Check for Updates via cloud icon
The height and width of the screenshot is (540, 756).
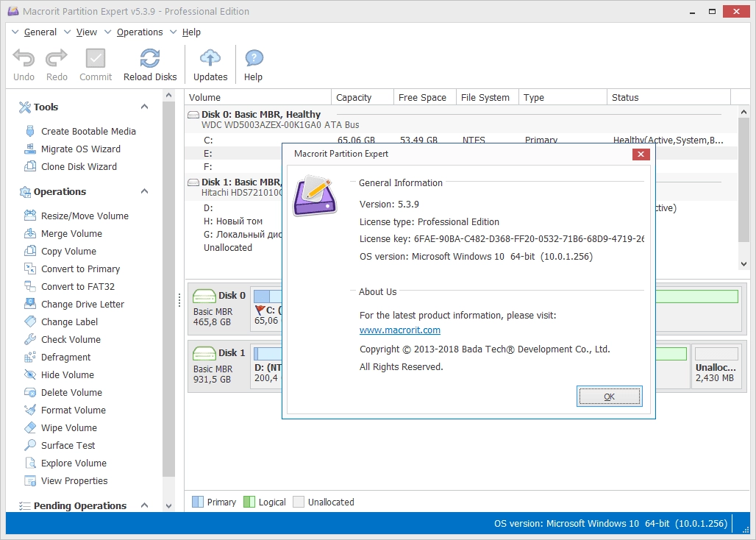210,58
